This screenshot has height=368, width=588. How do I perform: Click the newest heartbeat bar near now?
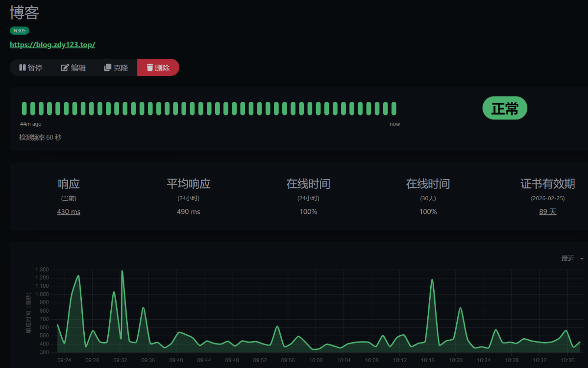[x=395, y=108]
